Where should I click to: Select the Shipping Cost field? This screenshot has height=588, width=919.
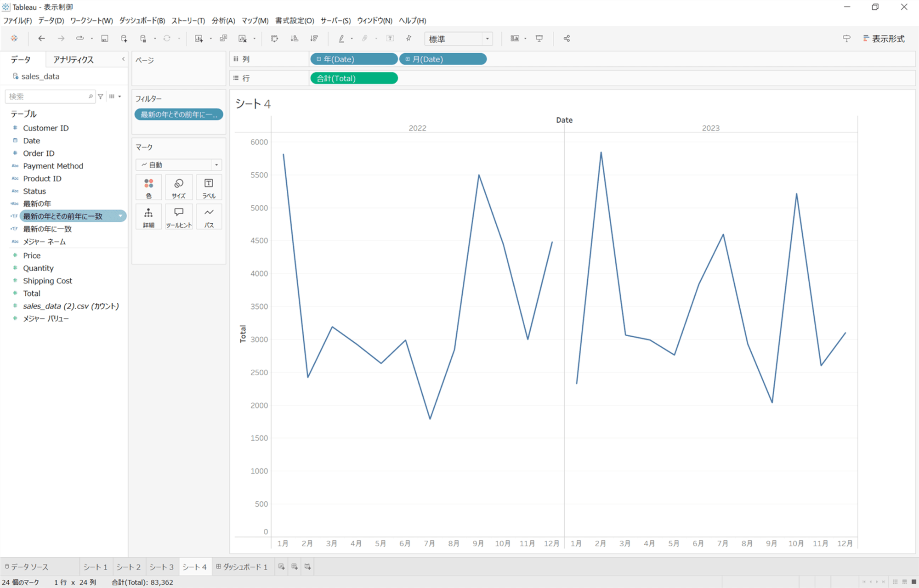48,281
